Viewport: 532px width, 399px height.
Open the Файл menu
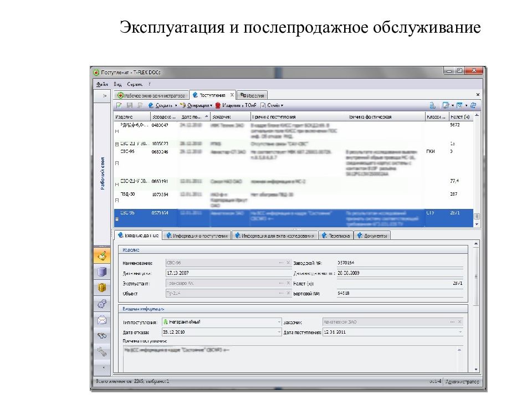(102, 84)
